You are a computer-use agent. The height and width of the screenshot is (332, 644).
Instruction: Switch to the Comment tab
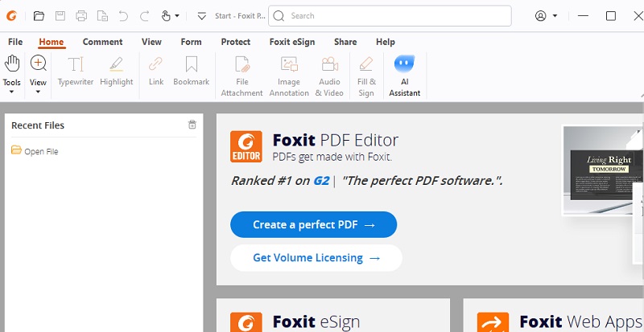pyautogui.click(x=103, y=42)
